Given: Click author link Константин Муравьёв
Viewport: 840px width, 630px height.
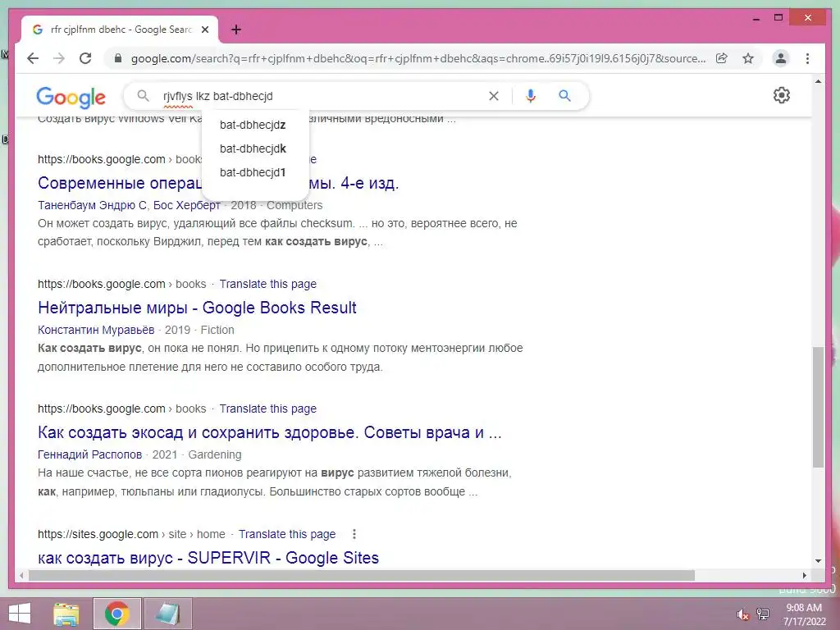Looking at the screenshot, I should point(96,330).
